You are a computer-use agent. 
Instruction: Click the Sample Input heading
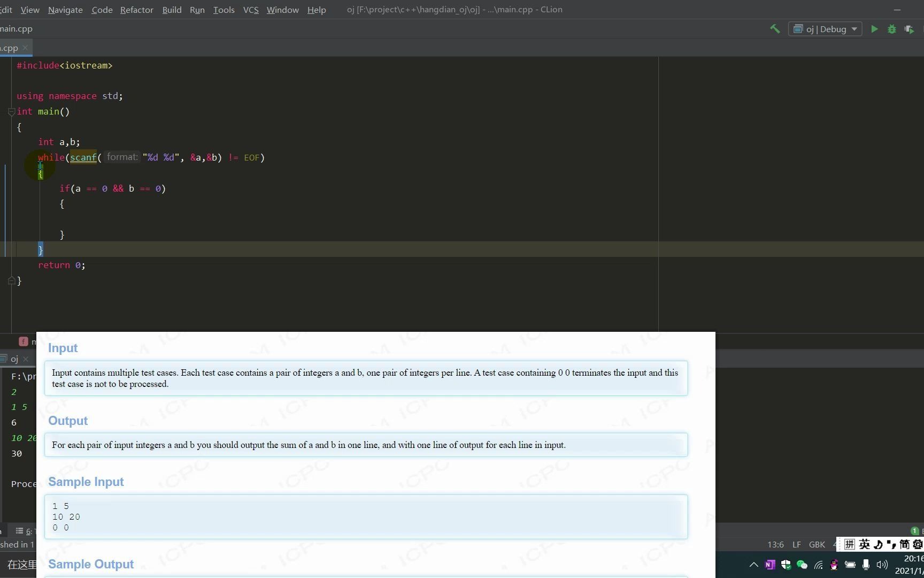click(x=86, y=482)
